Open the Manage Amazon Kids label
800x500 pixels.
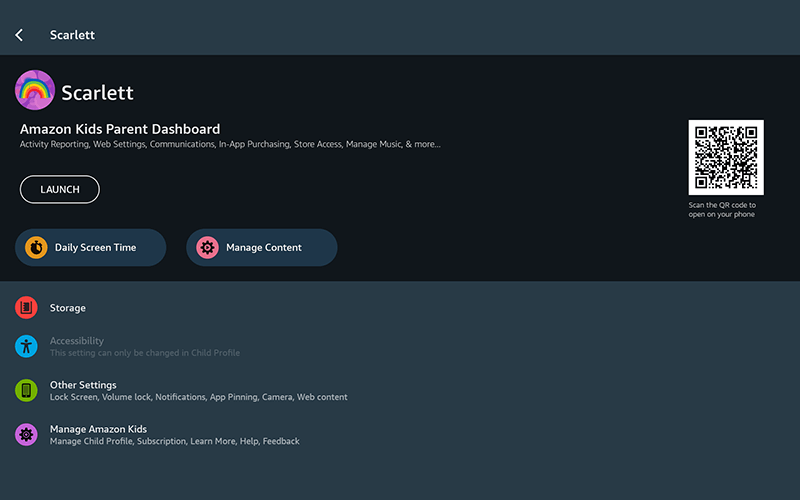click(x=98, y=429)
